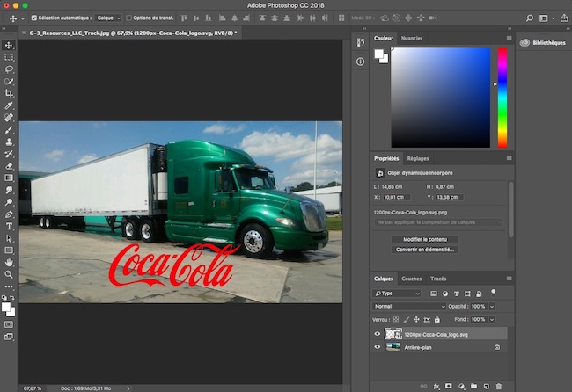Open the Calque auto-select dropdown
The width and height of the screenshot is (572, 392).
coord(108,18)
